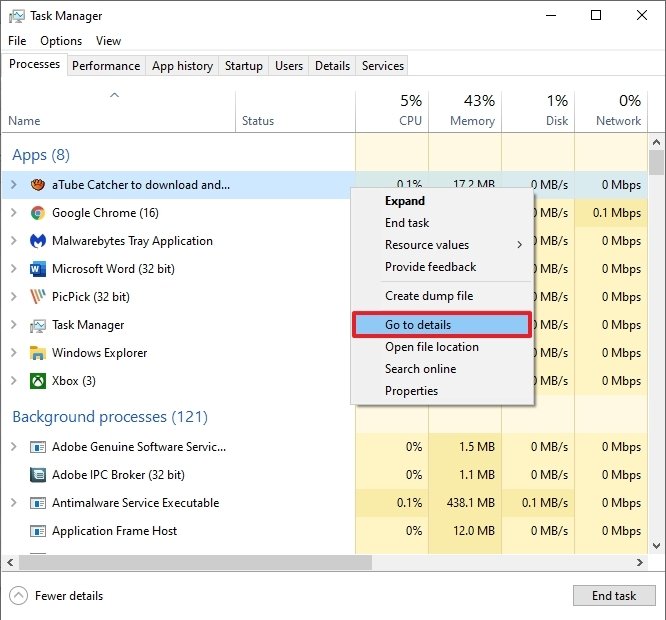Choose Expand in the context menu
The image size is (666, 620).
[x=443, y=201]
